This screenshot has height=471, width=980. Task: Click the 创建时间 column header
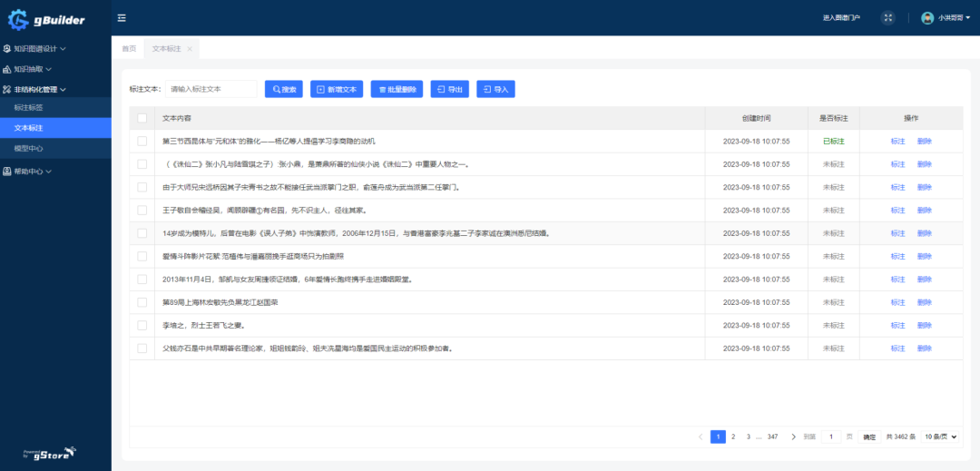coord(756,118)
